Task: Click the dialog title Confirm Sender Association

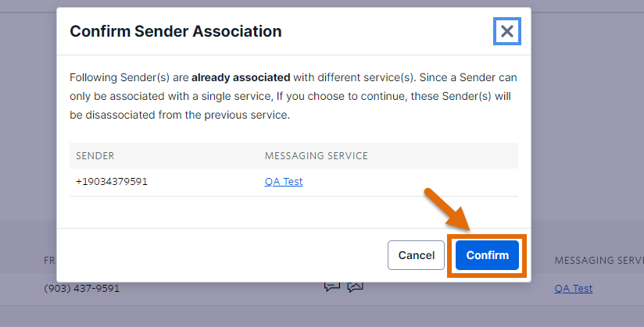Action: click(176, 31)
